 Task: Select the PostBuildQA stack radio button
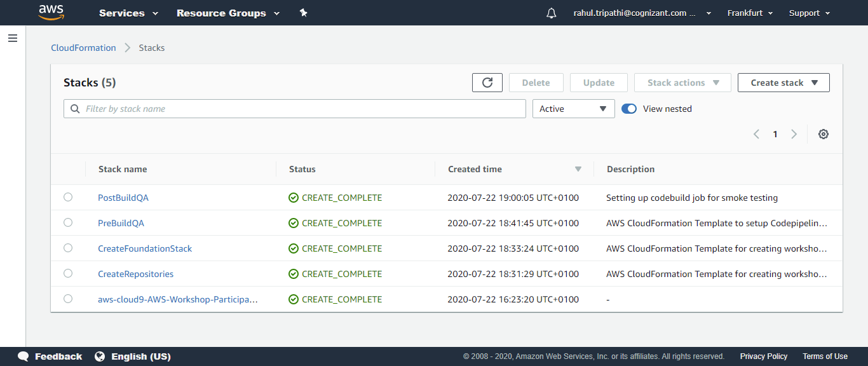[x=68, y=197]
